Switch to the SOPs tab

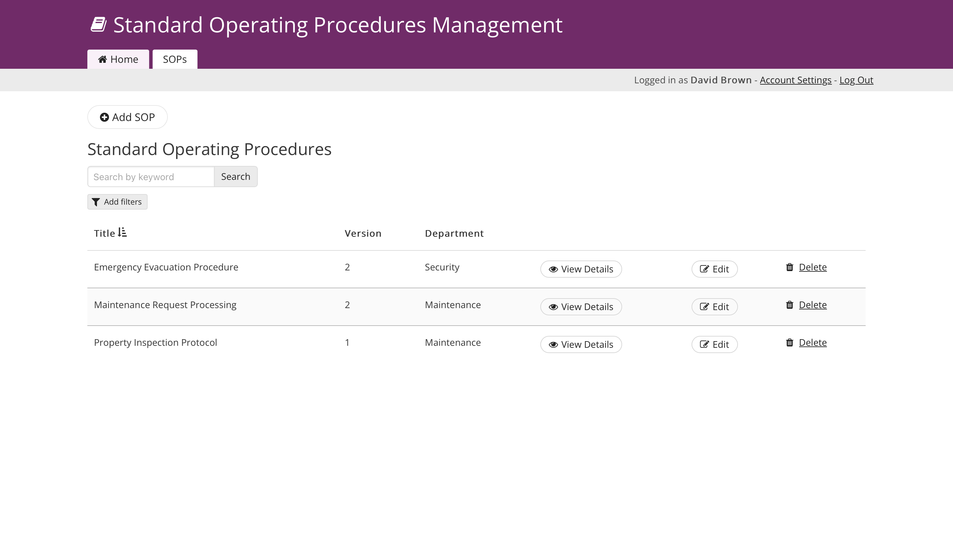(x=175, y=59)
